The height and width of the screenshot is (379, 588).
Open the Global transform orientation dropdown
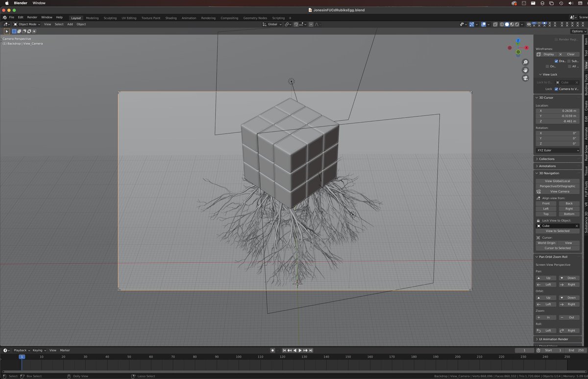[271, 24]
